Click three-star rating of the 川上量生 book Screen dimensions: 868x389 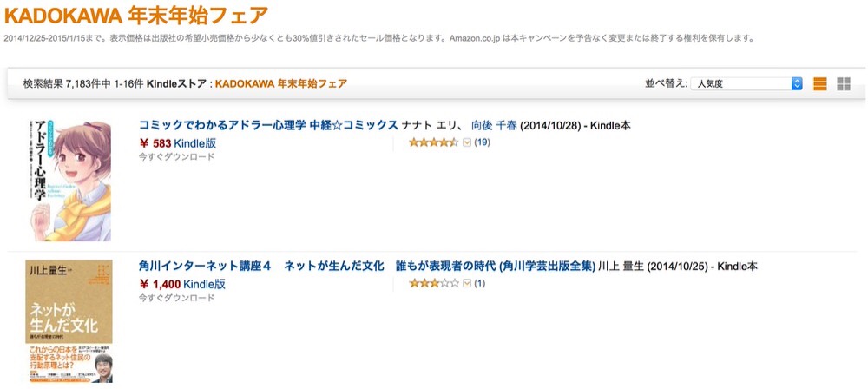coord(433,284)
